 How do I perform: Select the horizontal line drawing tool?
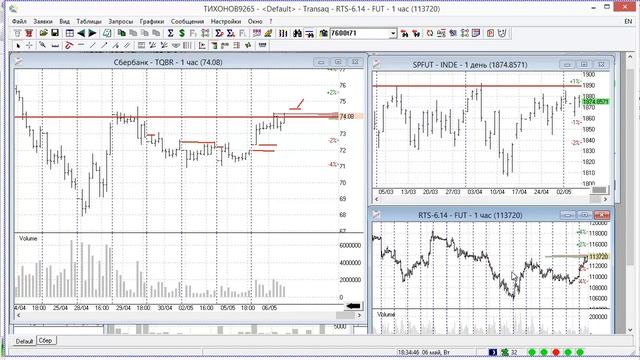click(x=81, y=45)
